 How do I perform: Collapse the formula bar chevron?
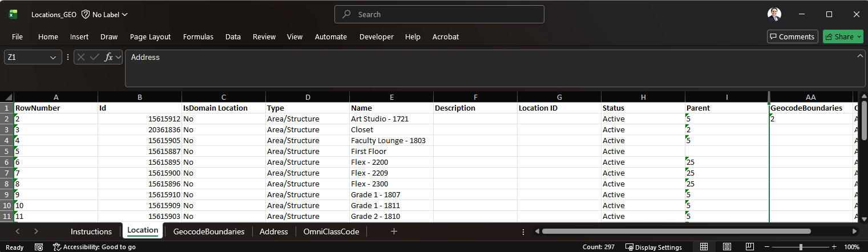tap(860, 55)
